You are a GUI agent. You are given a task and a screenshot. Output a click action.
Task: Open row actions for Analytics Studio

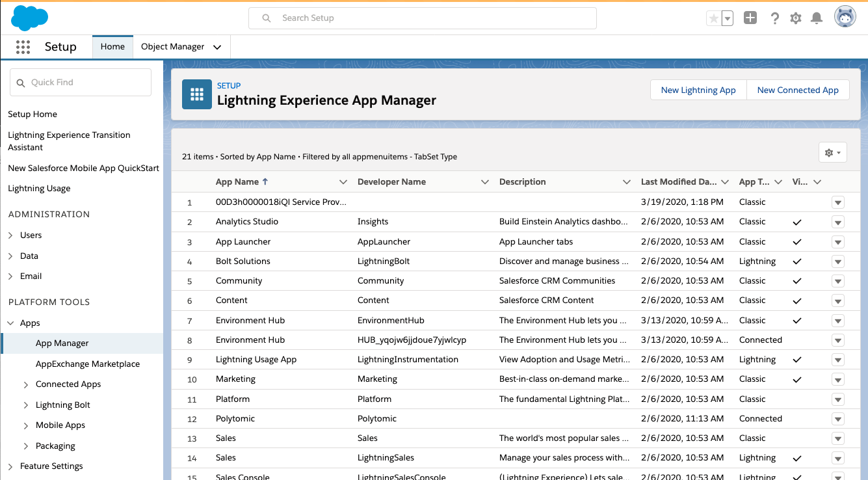point(837,222)
